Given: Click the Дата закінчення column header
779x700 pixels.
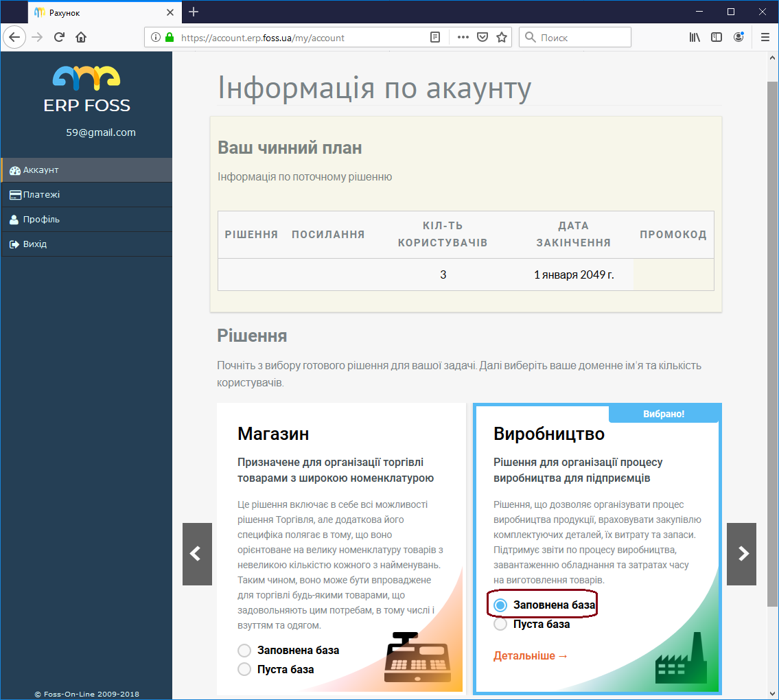Looking at the screenshot, I should pyautogui.click(x=573, y=234).
